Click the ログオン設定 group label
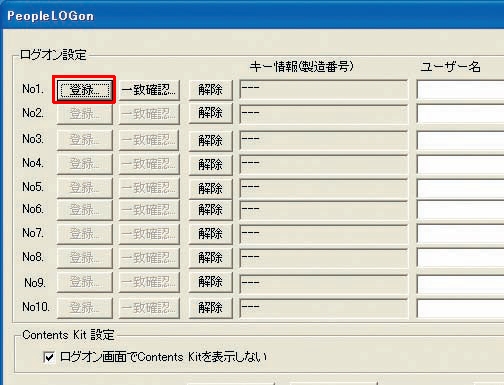Screen dimensions: 504x385 53,55
